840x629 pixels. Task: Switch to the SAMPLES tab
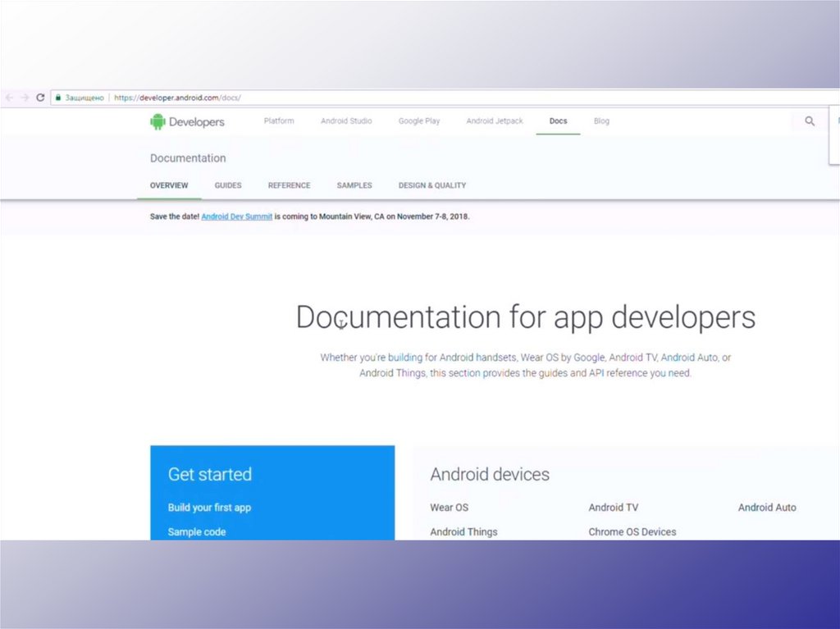click(x=354, y=185)
